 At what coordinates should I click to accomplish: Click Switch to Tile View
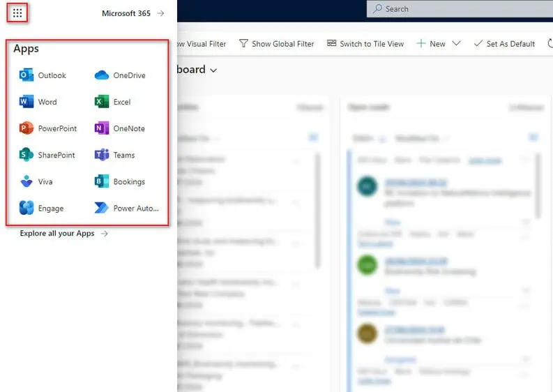tap(365, 44)
